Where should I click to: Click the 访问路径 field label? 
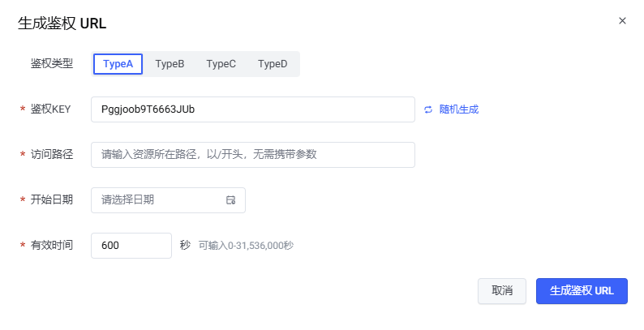pos(52,155)
